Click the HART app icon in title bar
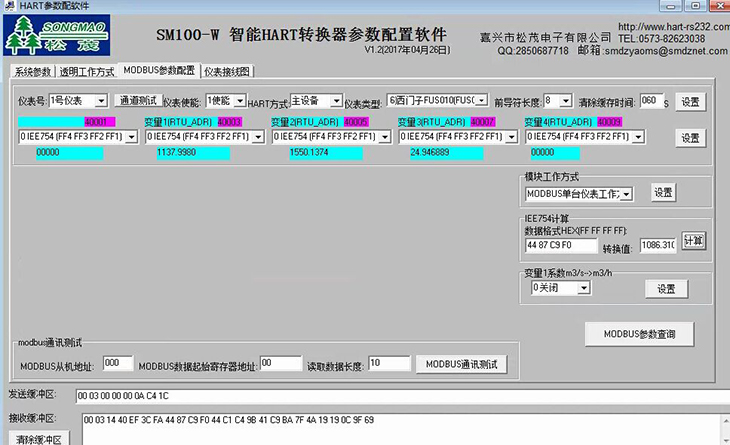Screen dimensions: 730x445 9,6
